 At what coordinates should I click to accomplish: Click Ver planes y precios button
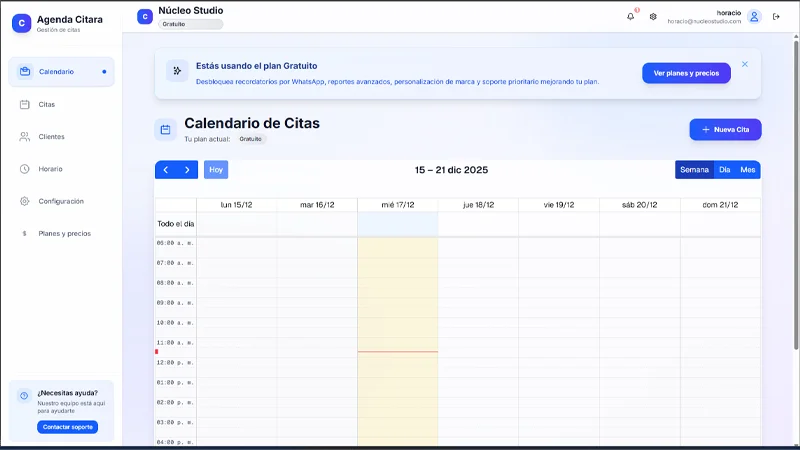coord(686,73)
